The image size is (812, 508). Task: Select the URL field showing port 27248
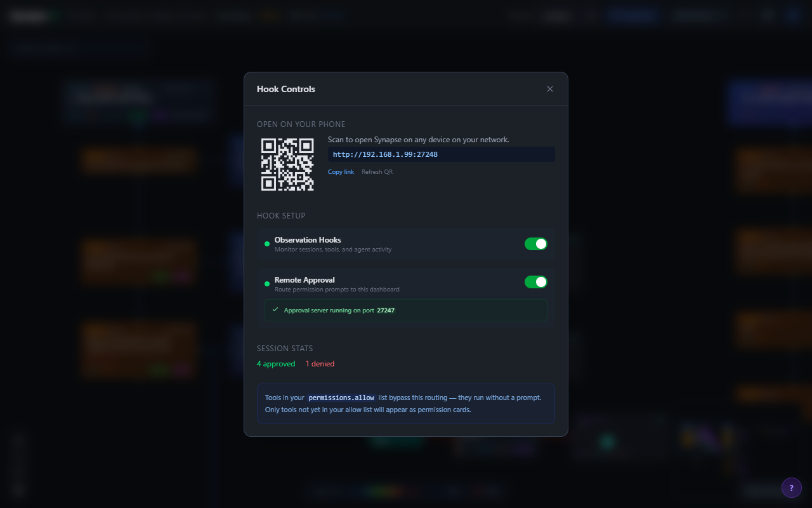coord(440,154)
